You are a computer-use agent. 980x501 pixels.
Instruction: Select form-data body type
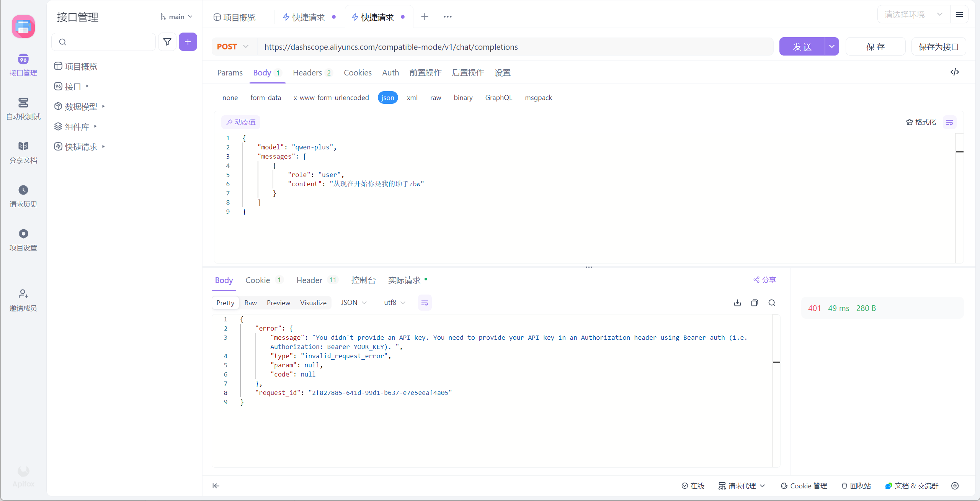click(x=265, y=98)
